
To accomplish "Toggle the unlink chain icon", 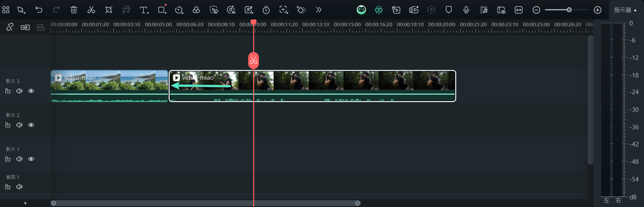I will coord(10,27).
